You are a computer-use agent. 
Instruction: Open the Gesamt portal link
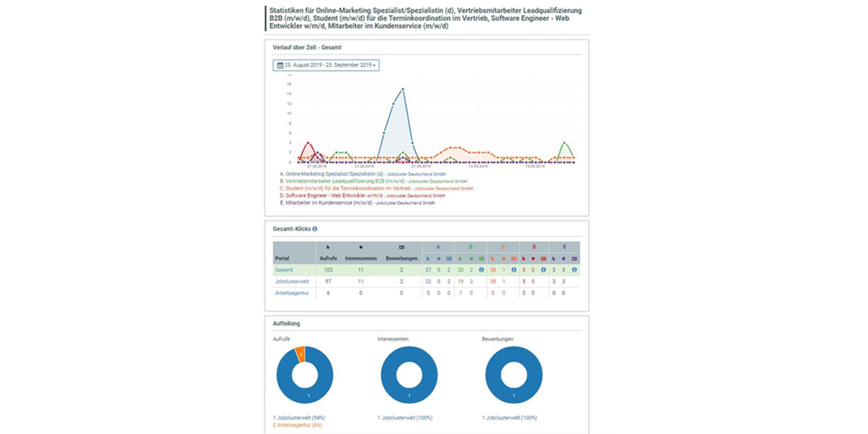[284, 270]
